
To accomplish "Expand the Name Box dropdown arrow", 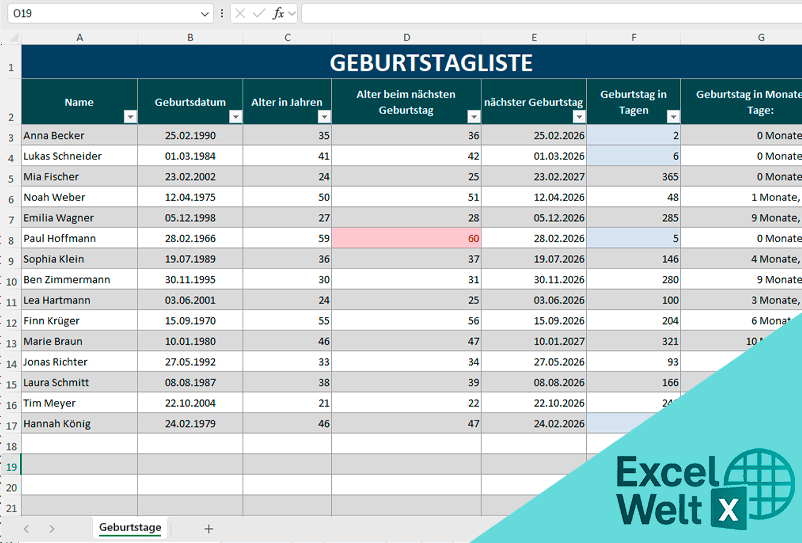I will click(204, 14).
